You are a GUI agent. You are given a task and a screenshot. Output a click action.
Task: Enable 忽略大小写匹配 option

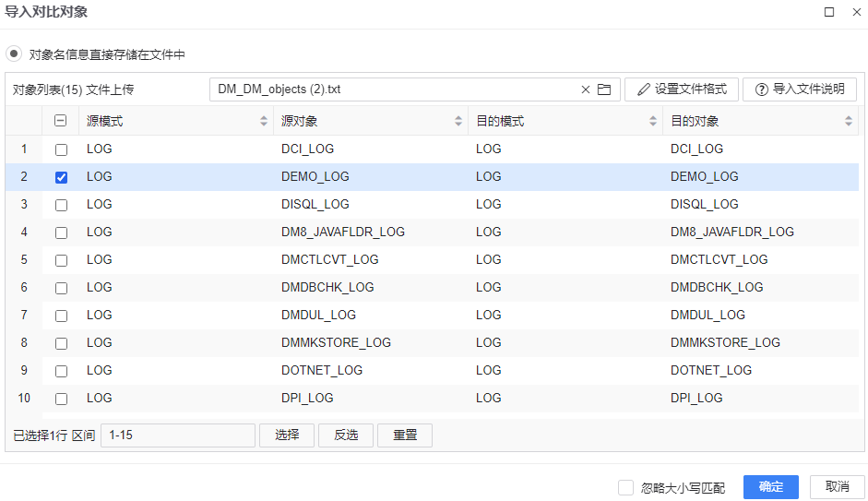[x=625, y=488]
